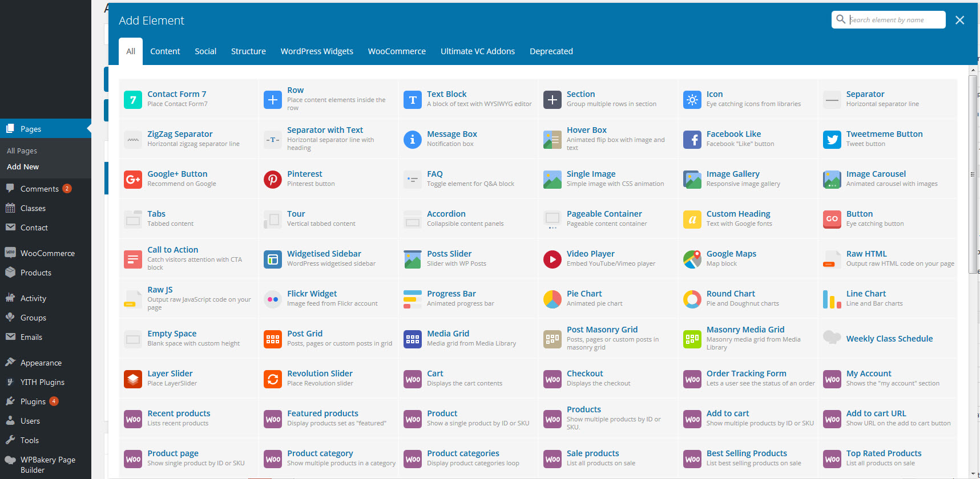Choose the Google Maps element icon
The width and height of the screenshot is (980, 479).
click(x=692, y=259)
